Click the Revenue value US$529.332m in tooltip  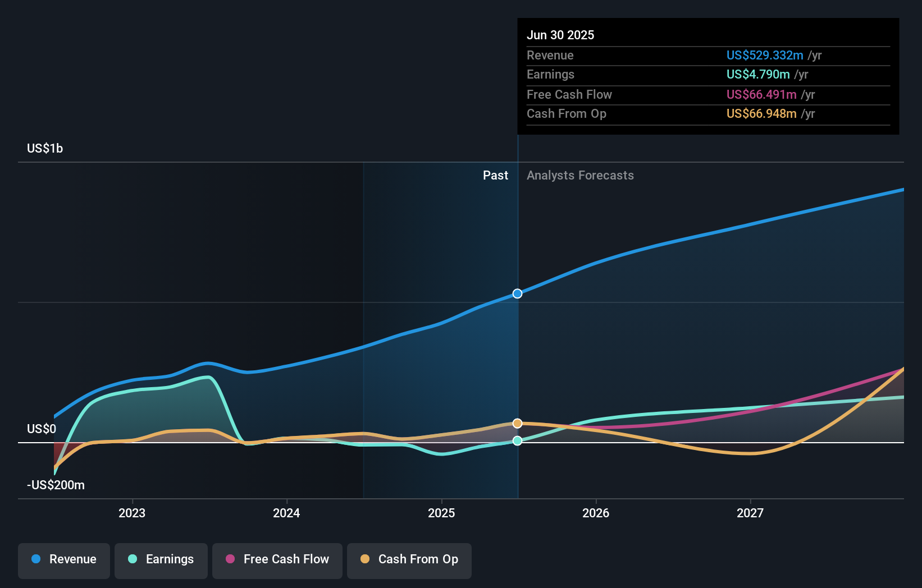765,56
